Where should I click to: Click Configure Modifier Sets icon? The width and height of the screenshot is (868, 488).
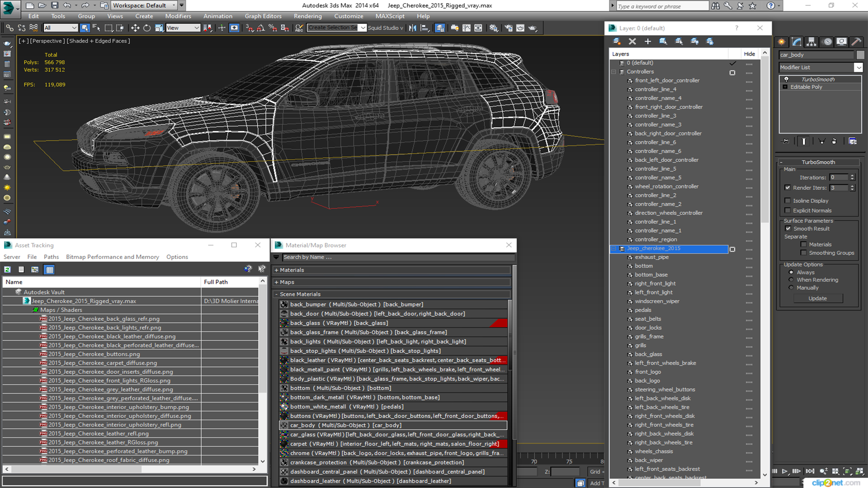pyautogui.click(x=853, y=141)
